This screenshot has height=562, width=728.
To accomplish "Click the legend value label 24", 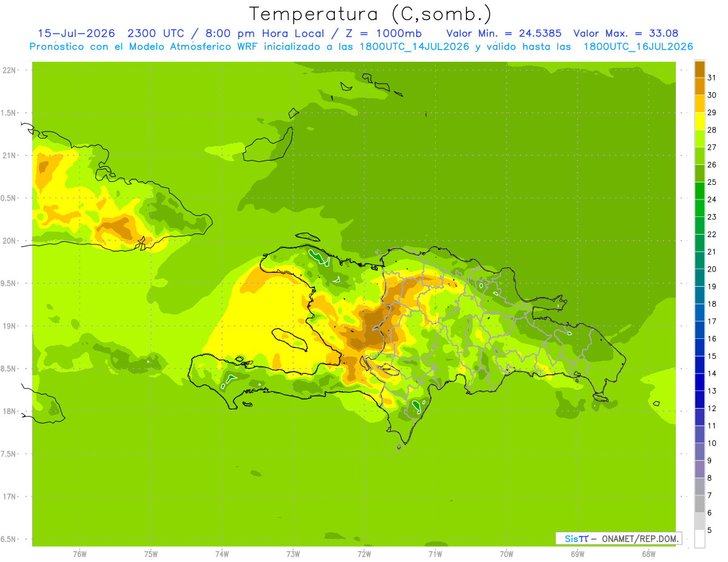I will 712,199.
